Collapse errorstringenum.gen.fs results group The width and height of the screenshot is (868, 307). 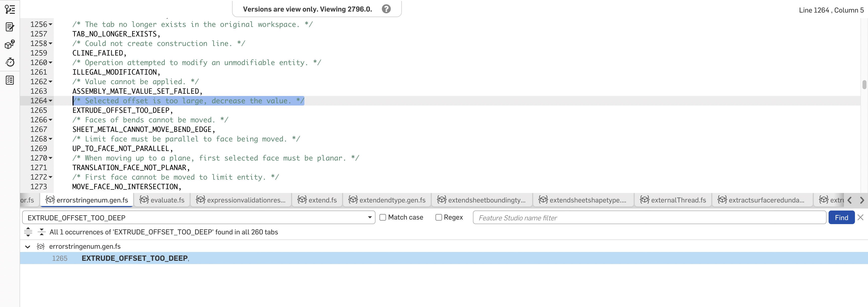[x=28, y=247]
